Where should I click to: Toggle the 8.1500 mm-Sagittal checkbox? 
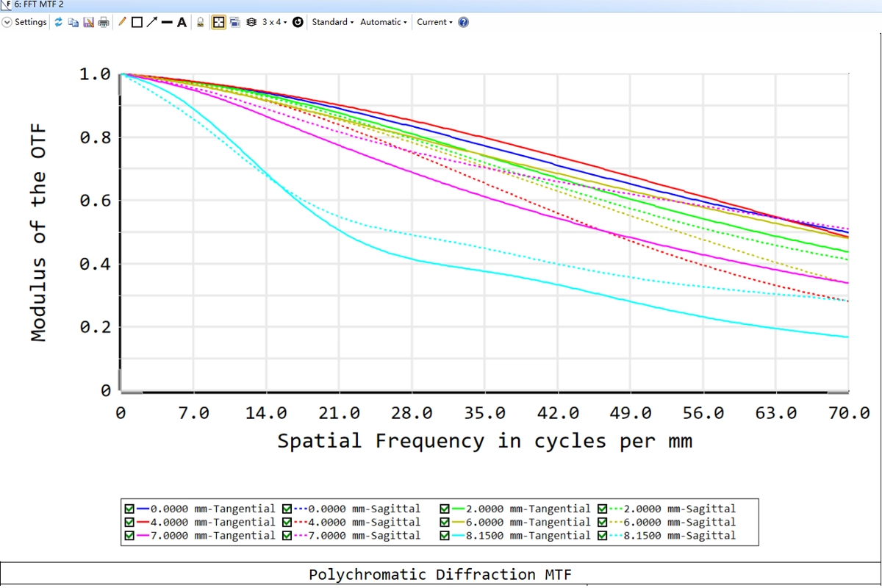pos(603,536)
